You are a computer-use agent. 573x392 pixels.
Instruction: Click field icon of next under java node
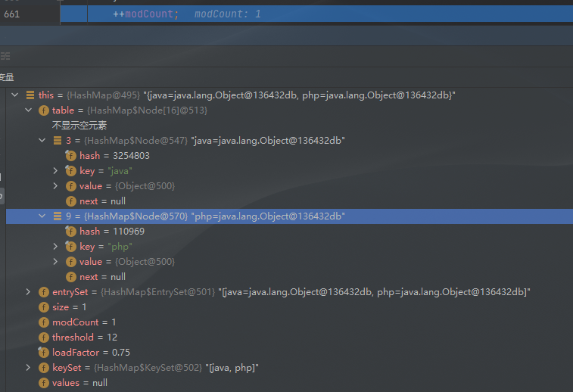[x=71, y=201]
